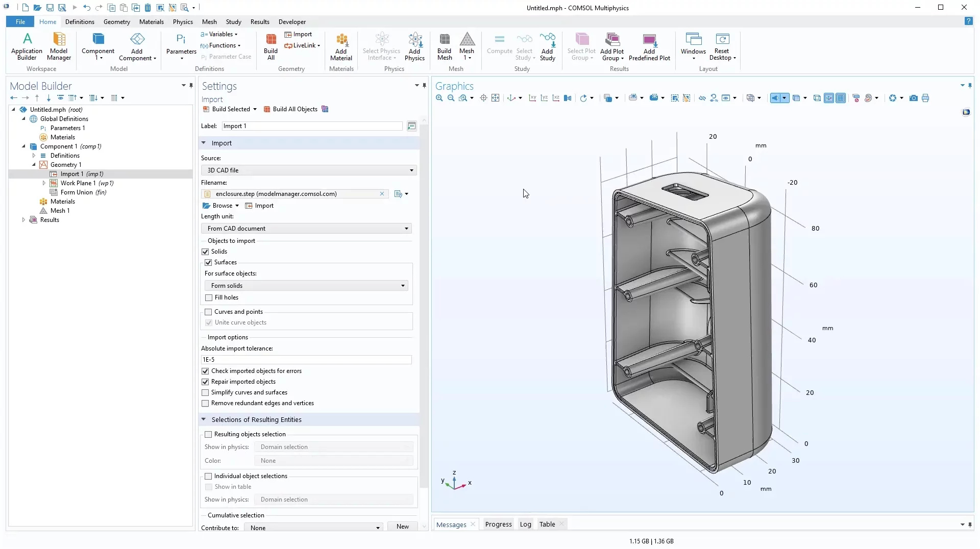Open the Variables menu button
The height and width of the screenshot is (549, 980).
pos(219,34)
